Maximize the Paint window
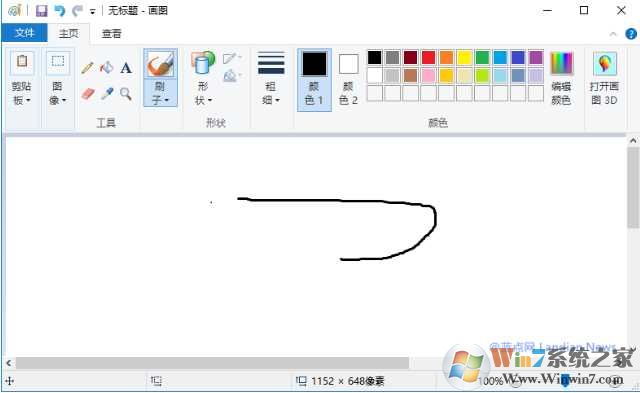Screen dimensions: 640x393 (x=584, y=11)
